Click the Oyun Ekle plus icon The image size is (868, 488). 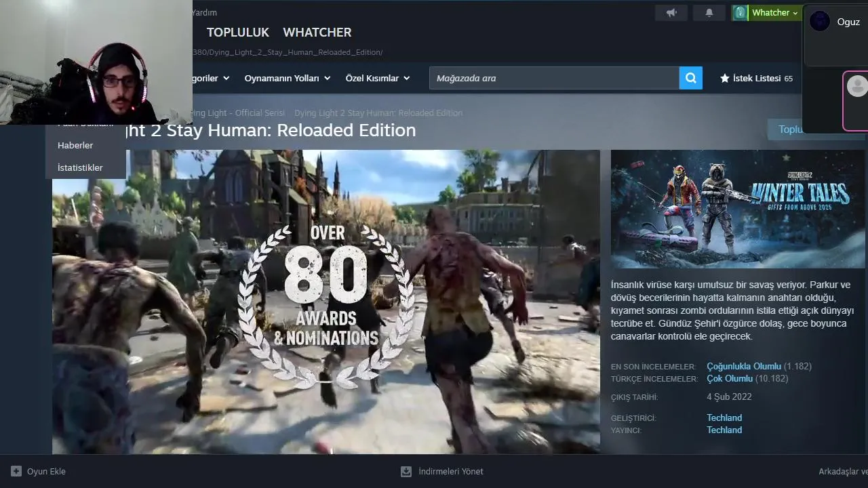16,471
